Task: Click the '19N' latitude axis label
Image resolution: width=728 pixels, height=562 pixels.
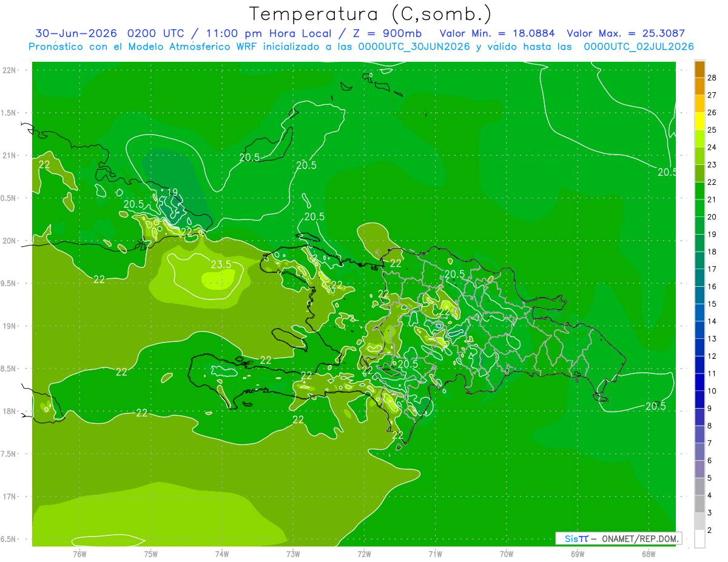Action: [8, 326]
